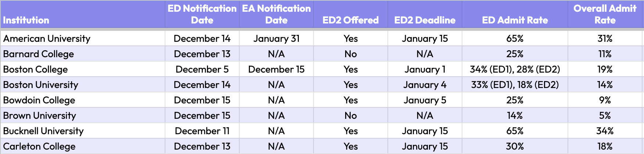The image size is (644, 154).
Task: Select American University's January 31 EA date
Action: [x=276, y=38]
